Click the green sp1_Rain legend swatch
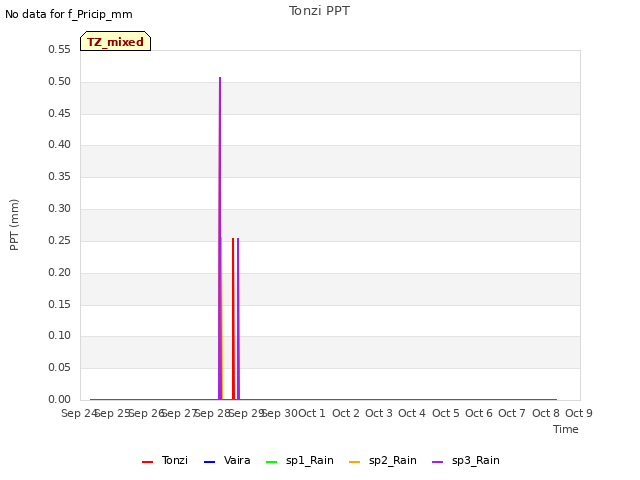This screenshot has width=640, height=480. tap(271, 462)
